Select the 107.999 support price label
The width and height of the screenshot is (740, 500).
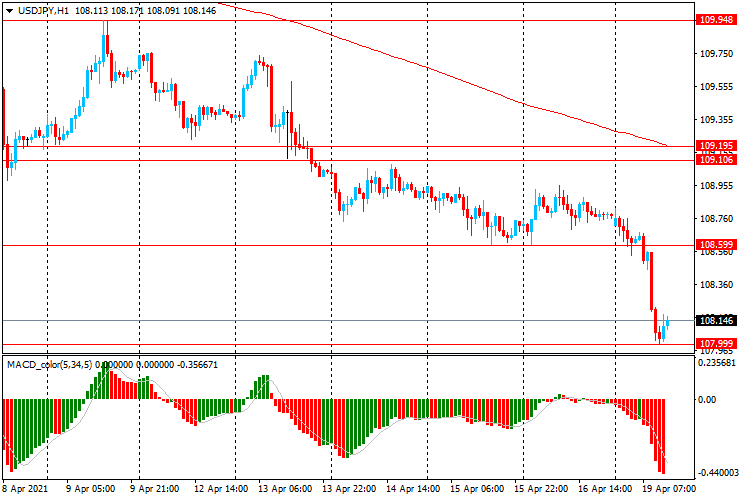[716, 344]
